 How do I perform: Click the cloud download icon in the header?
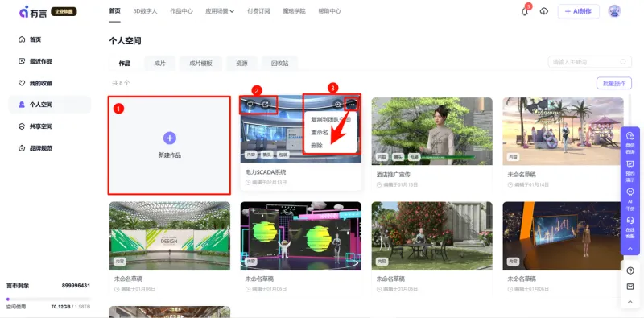pyautogui.click(x=544, y=11)
